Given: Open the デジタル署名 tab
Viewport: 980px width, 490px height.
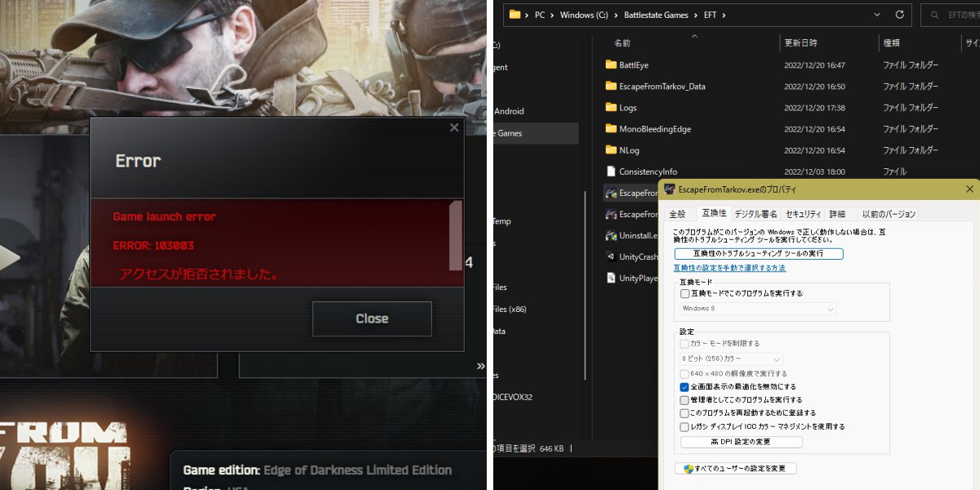Looking at the screenshot, I should [755, 214].
